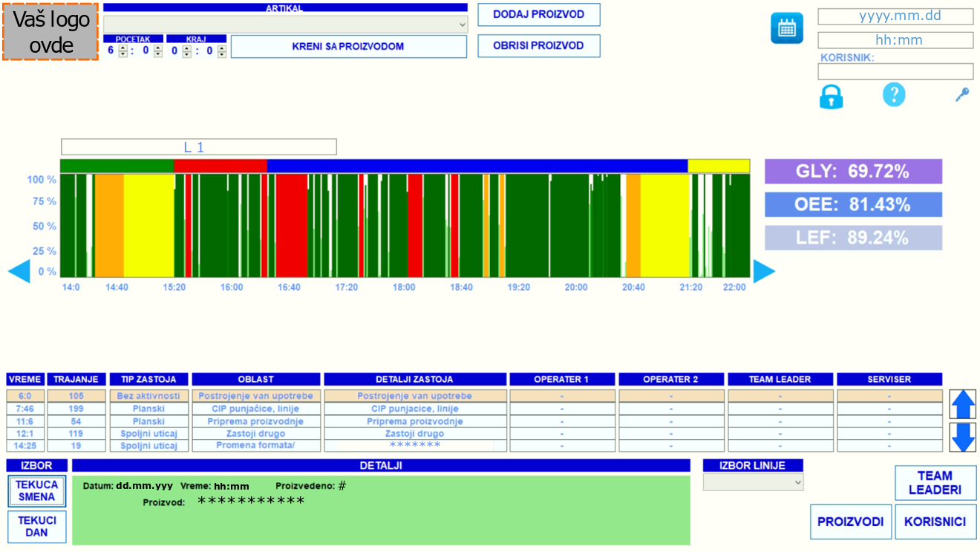This screenshot has height=552, width=980.
Task: Click the KORISNIK input field
Action: coord(895,71)
